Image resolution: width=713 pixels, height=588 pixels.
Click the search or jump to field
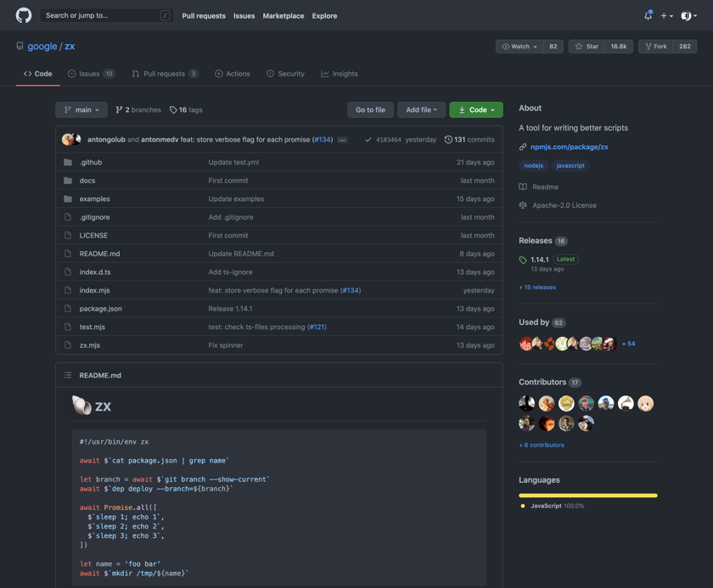107,15
